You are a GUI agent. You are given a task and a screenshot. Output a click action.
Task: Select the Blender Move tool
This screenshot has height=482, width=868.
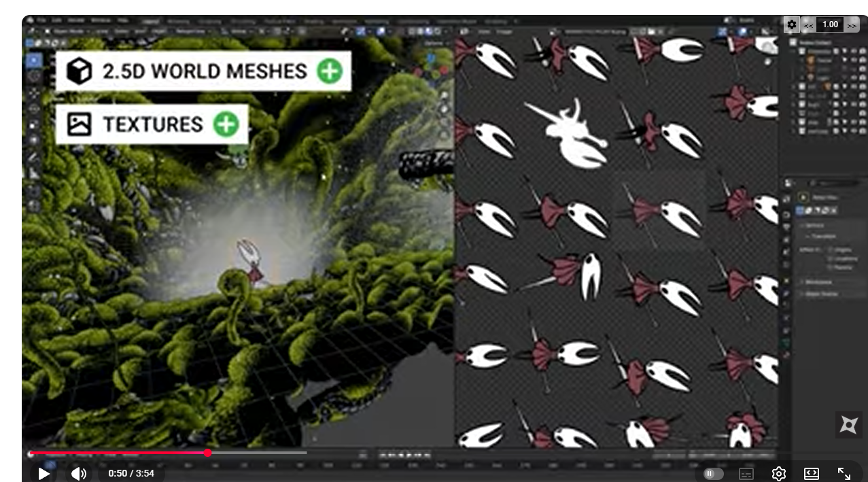coord(34,93)
